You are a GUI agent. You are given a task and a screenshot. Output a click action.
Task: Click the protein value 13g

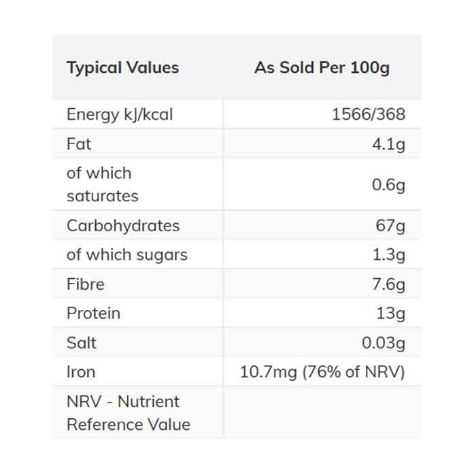[390, 313]
